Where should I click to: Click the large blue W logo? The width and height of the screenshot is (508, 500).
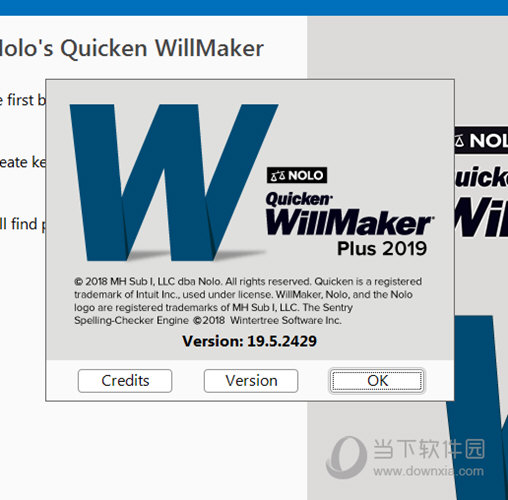click(x=174, y=182)
